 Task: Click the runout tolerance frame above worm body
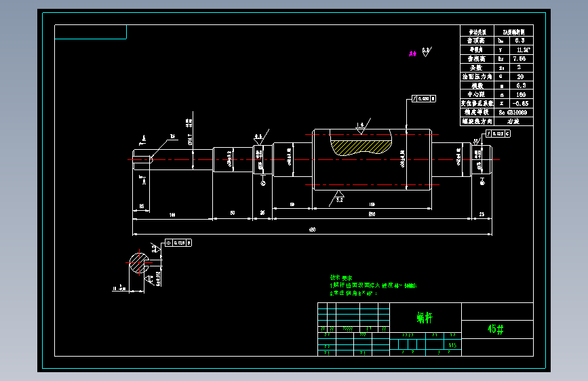424,98
